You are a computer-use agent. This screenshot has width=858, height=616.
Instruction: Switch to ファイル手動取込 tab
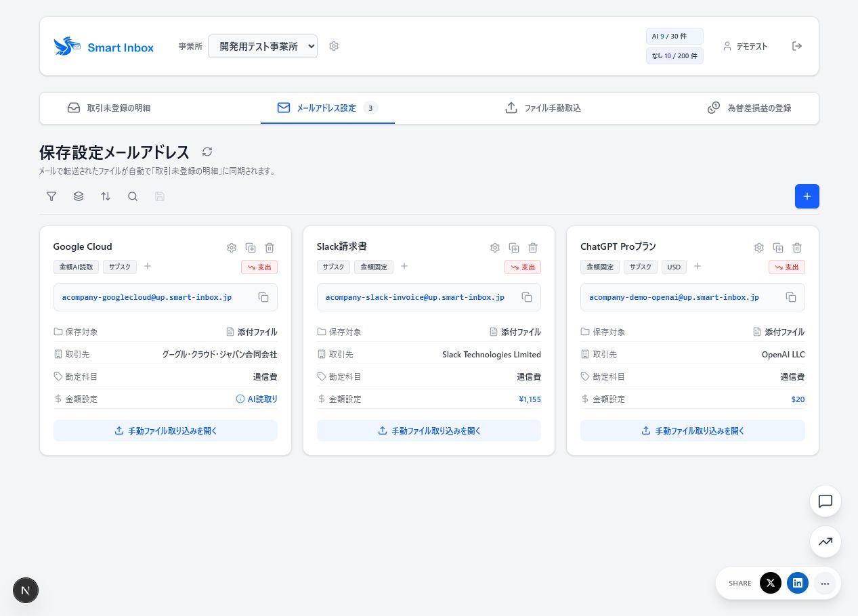click(x=543, y=108)
